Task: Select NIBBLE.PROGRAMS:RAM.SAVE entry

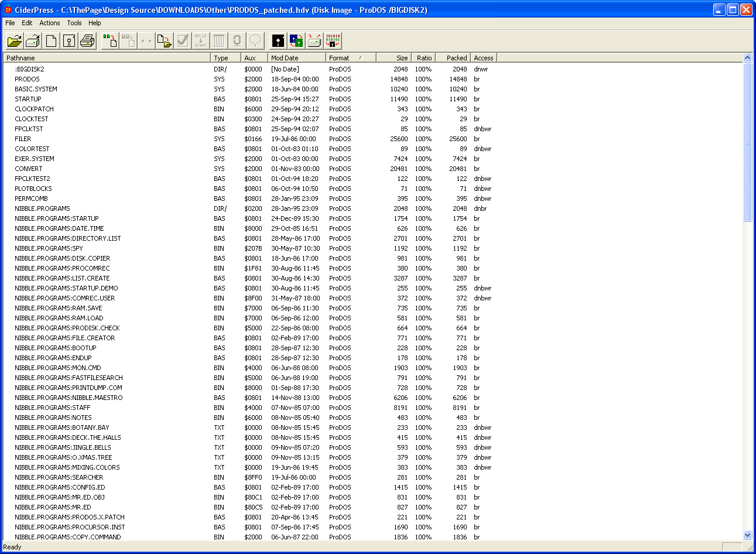Action: pos(251,308)
